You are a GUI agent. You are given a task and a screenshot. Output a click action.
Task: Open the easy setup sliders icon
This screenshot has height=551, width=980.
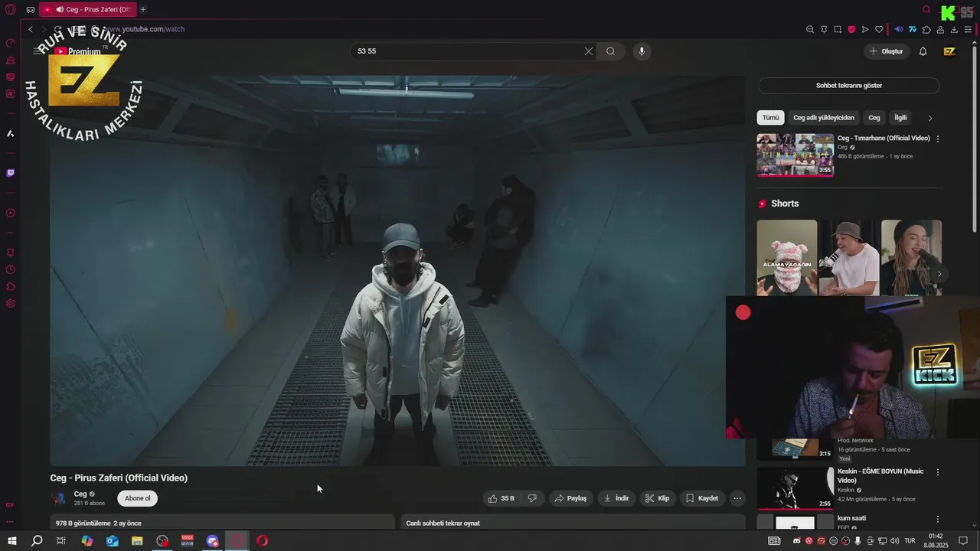pyautogui.click(x=968, y=29)
